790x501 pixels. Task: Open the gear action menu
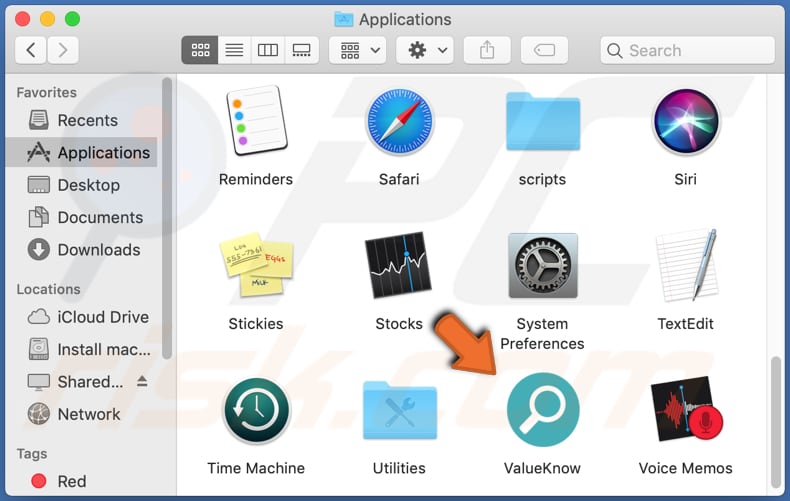[x=425, y=50]
